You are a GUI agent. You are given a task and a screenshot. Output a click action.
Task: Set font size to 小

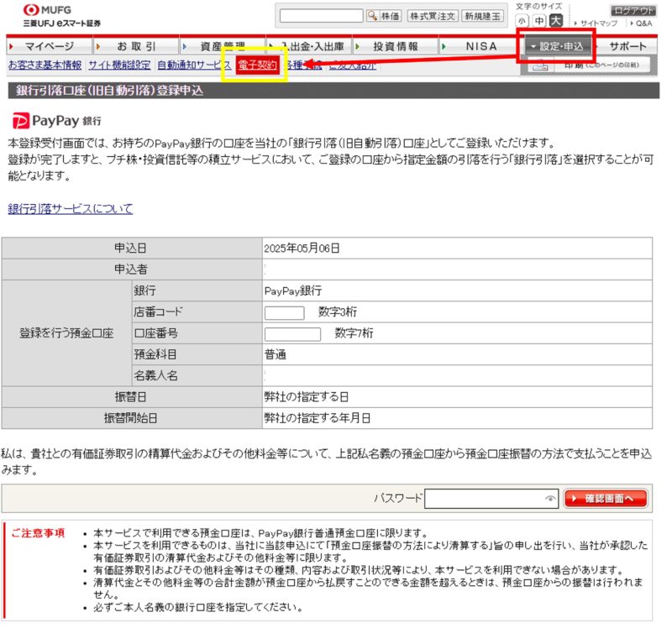point(522,20)
